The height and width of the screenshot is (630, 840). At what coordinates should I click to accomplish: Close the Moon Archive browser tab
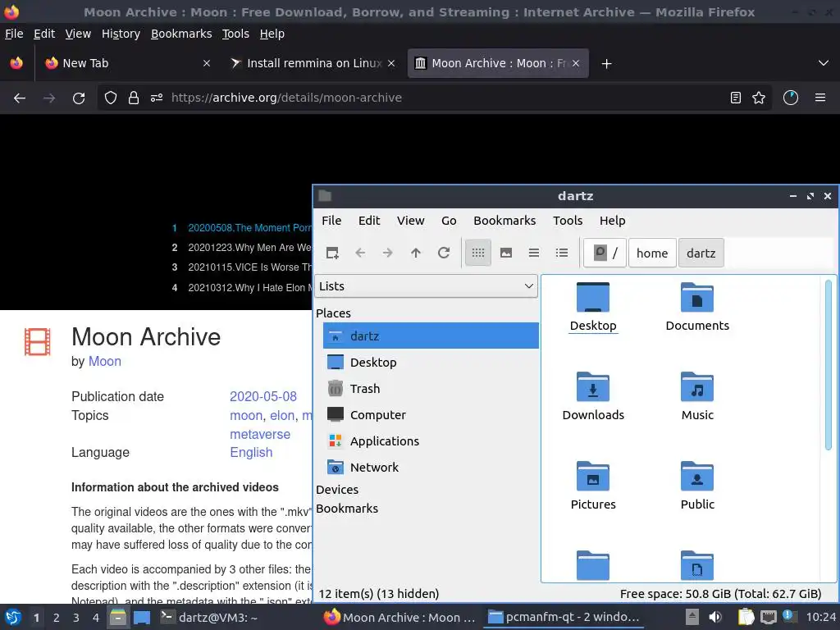pyautogui.click(x=575, y=63)
